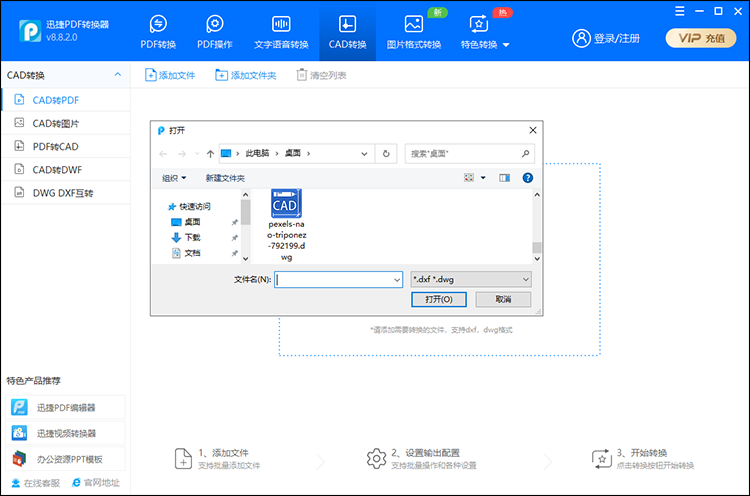
Task: Click the 新建文件夹 button
Action: pos(225,178)
